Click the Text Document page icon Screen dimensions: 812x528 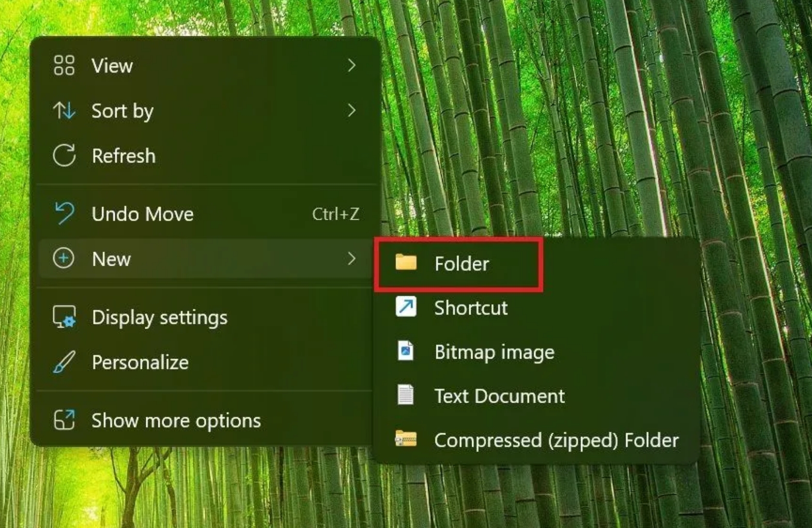[x=406, y=395]
